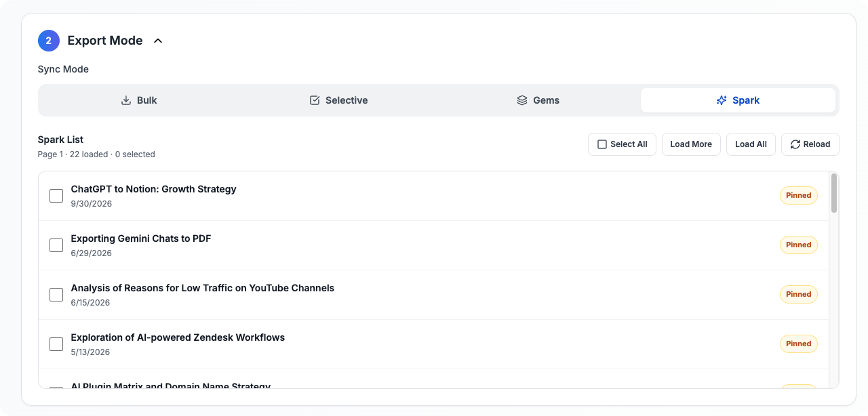
Task: Click the step 2 number badge
Action: tap(49, 41)
